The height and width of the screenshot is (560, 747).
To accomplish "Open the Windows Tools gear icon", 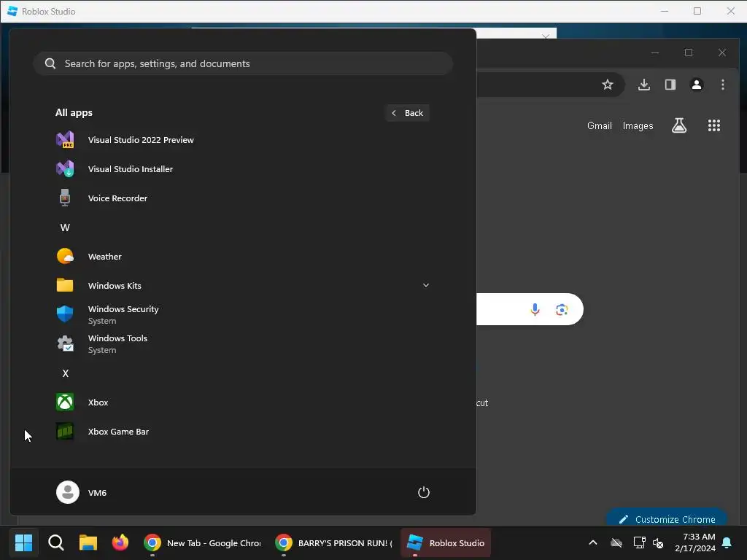I will click(x=65, y=343).
